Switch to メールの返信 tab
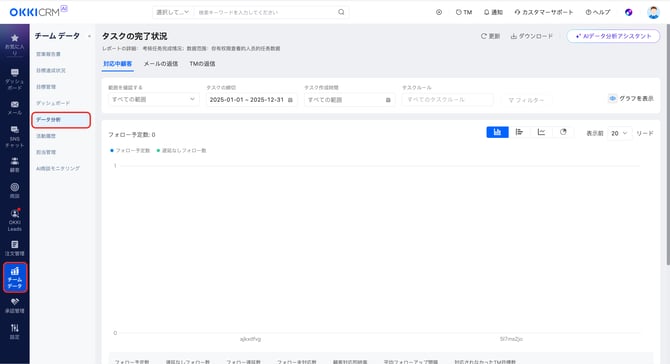The image size is (670, 364). pyautogui.click(x=161, y=64)
